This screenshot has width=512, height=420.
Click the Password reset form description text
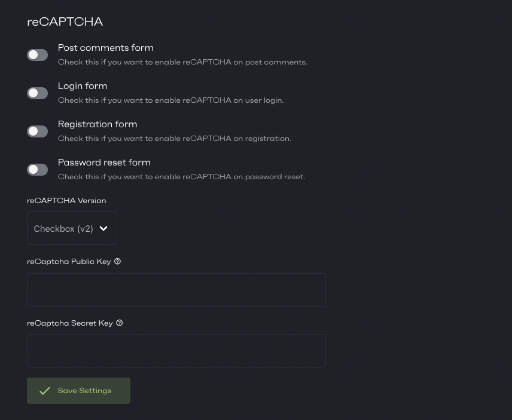pyautogui.click(x=181, y=176)
